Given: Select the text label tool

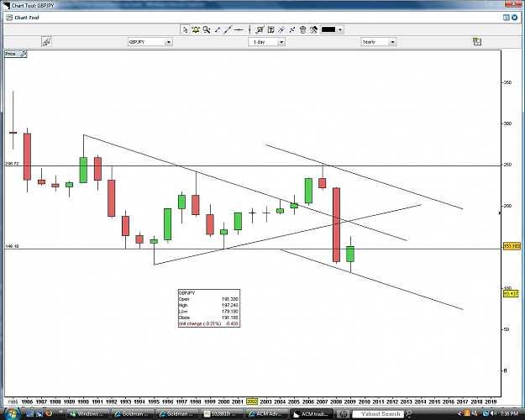Looking at the screenshot, I should tap(270, 29).
